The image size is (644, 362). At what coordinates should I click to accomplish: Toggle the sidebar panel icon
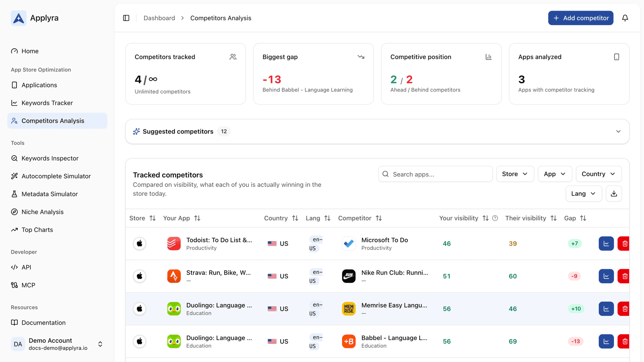coord(126,18)
